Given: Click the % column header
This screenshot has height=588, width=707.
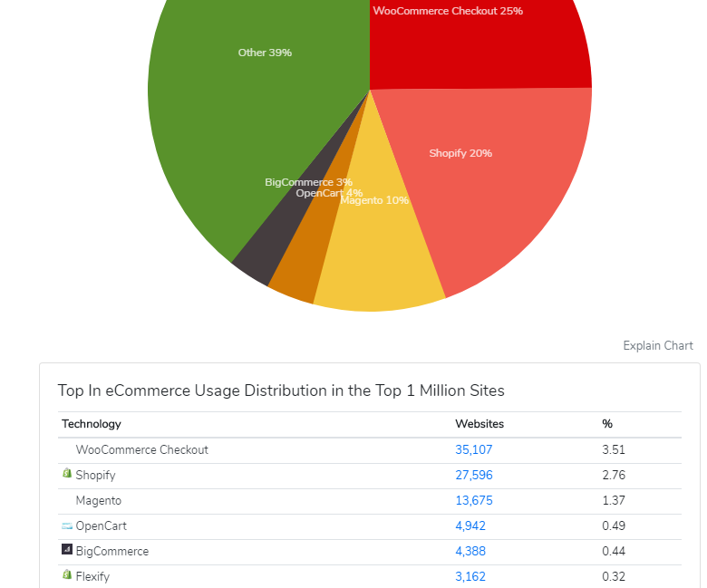Looking at the screenshot, I should 607,424.
